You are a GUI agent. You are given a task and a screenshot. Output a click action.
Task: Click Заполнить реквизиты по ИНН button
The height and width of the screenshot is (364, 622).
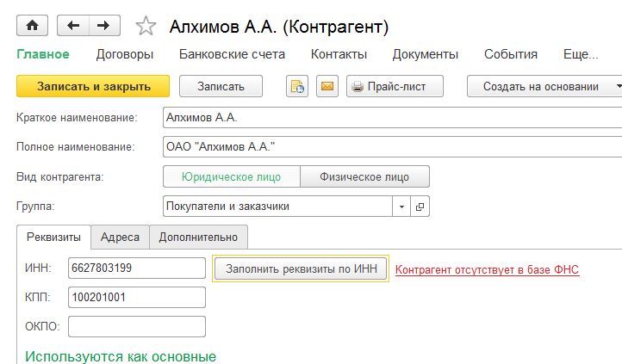(x=301, y=268)
